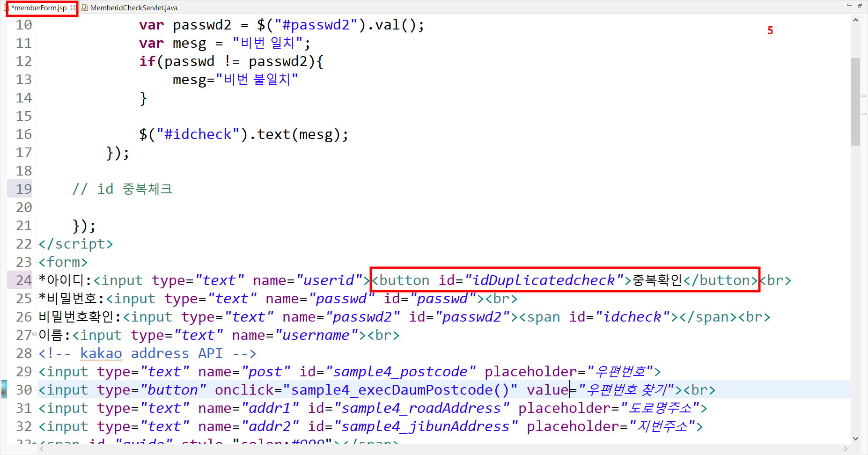Close the memberForm.jsp tab

click(x=73, y=7)
